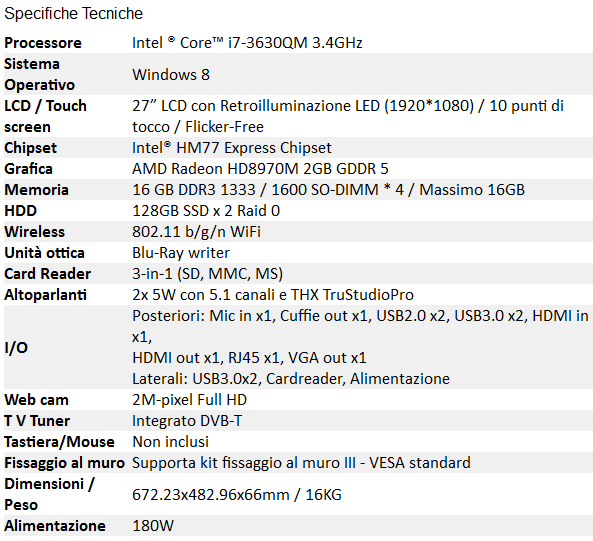Click the Memoria row label

36,190
